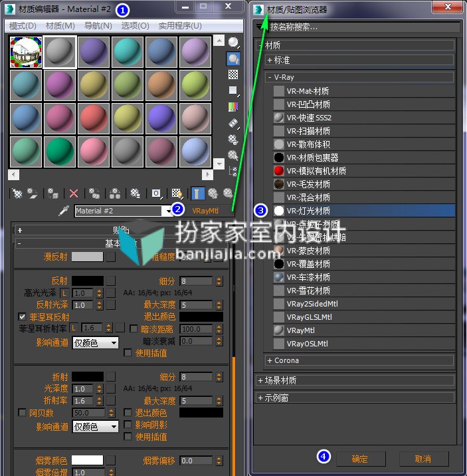Click the 取消 button
Image resolution: width=467 pixels, height=476 pixels.
[424, 459]
